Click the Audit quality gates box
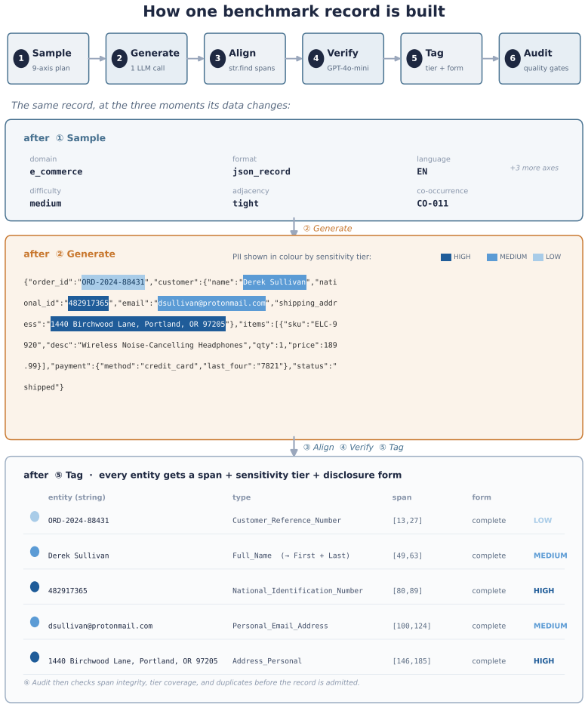588x708 pixels. click(x=540, y=59)
